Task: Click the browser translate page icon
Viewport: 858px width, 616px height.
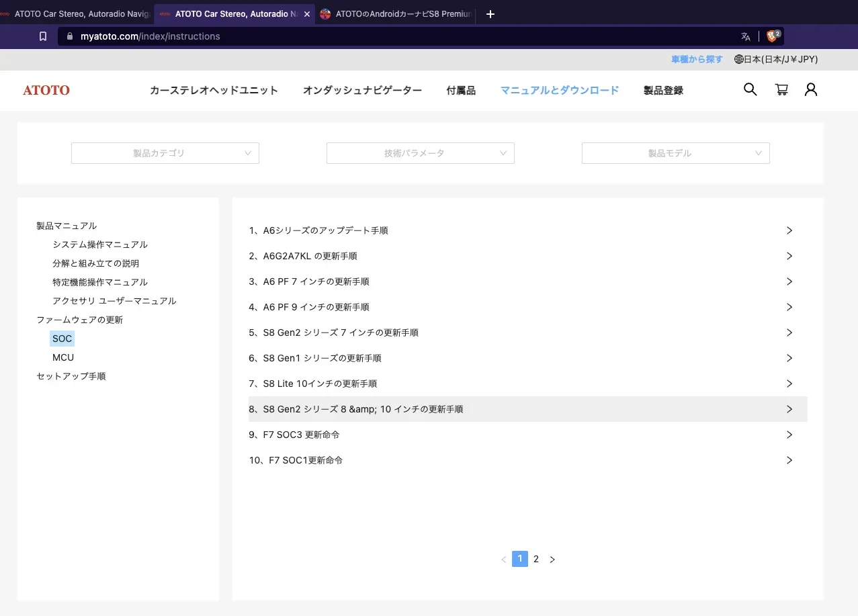Action: (746, 36)
